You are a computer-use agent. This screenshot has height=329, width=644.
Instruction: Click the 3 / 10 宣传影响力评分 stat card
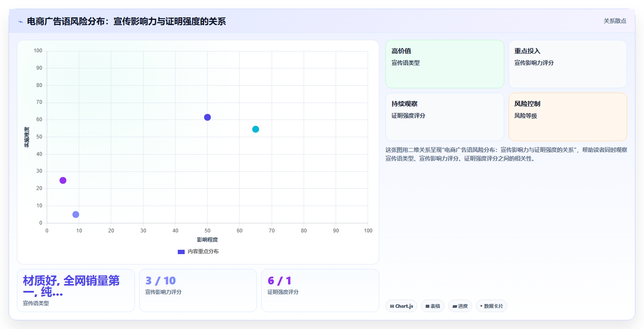198,290
